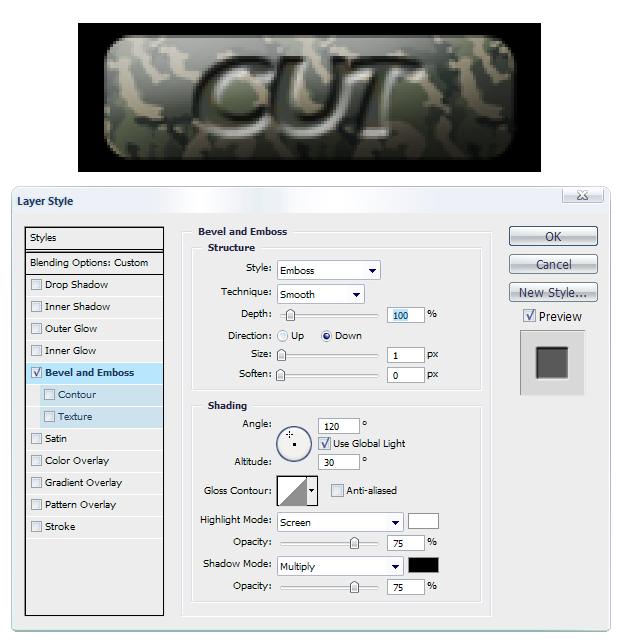Image resolution: width=625 pixels, height=644 pixels.
Task: Open the Technique dropdown showing Smooth
Action: [321, 294]
